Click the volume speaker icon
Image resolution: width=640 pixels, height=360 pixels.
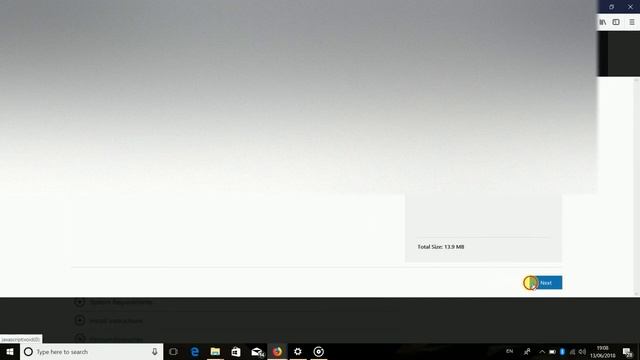coord(582,352)
